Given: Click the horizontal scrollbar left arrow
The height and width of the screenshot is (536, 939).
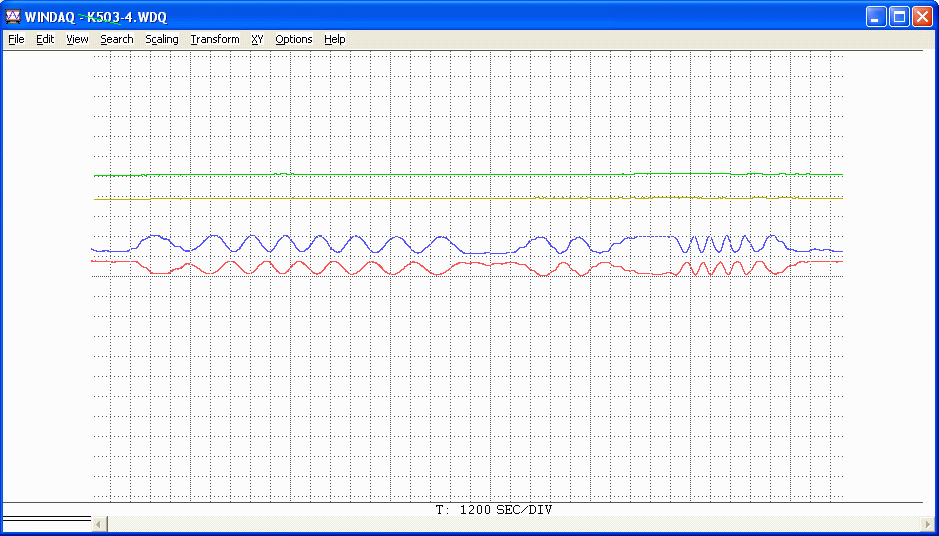Looking at the screenshot, I should point(99,524).
